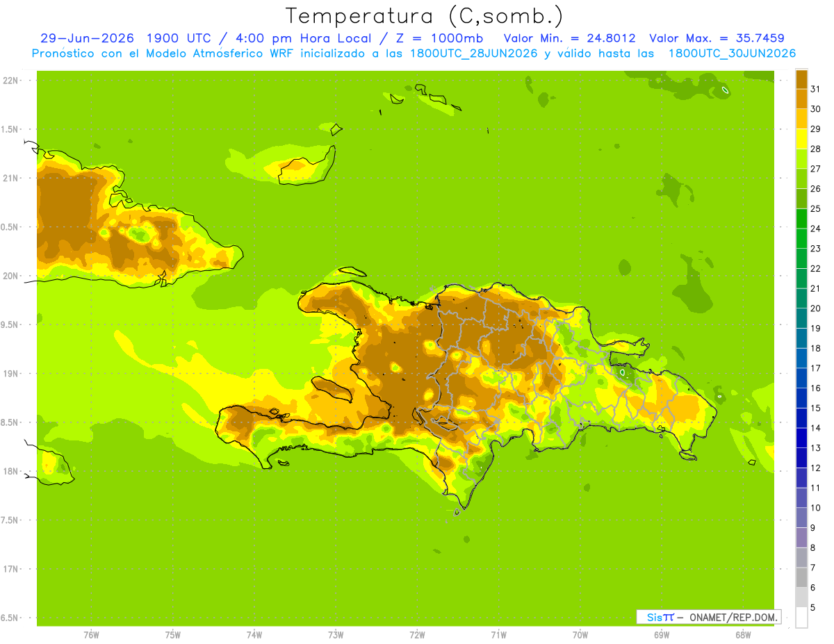Image resolution: width=834 pixels, height=644 pixels.
Task: Click the "19N" latitude label
Action: click(x=10, y=374)
